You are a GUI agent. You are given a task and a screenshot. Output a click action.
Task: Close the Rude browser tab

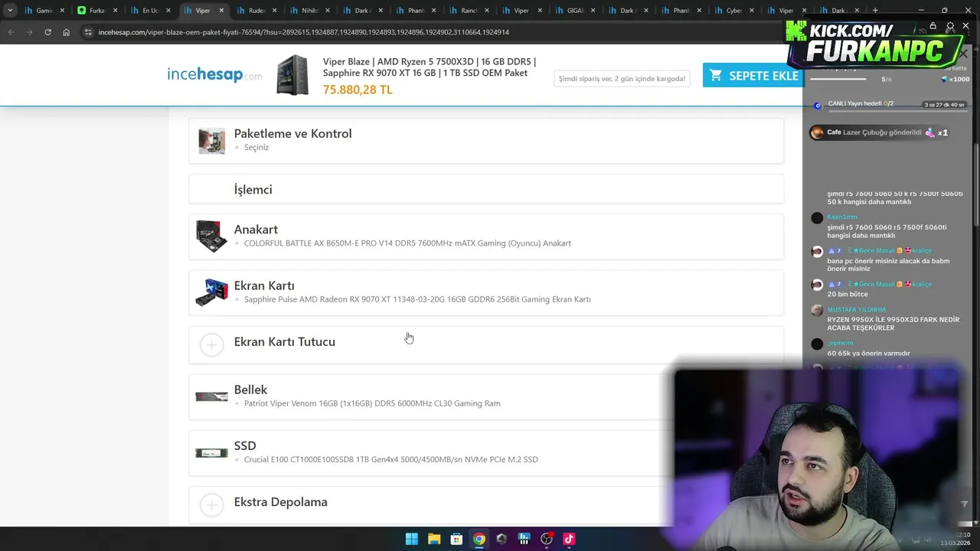[x=274, y=11]
